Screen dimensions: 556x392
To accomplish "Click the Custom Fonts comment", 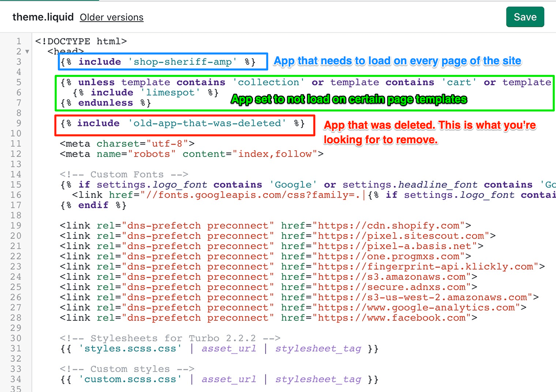I will pyautogui.click(x=124, y=174).
